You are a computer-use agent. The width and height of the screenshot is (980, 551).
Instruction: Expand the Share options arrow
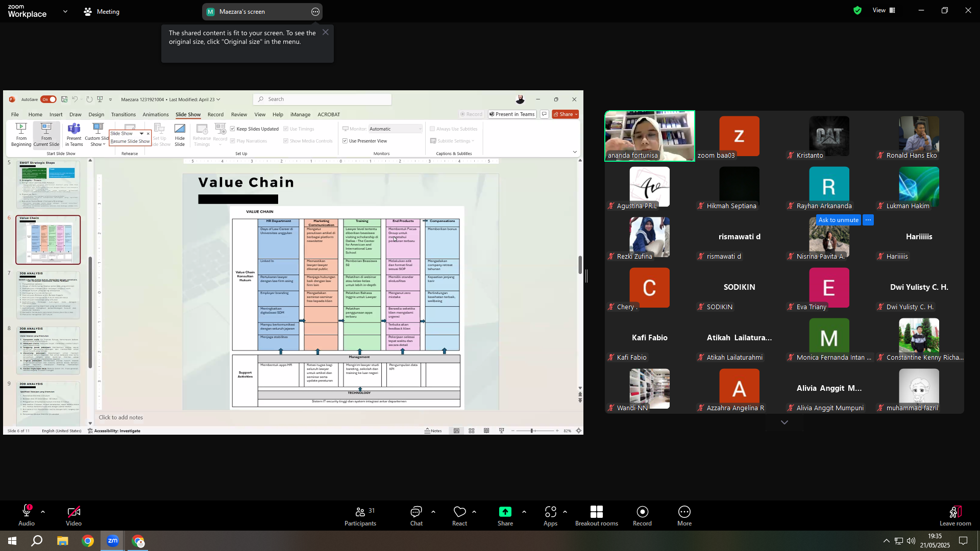[524, 512]
